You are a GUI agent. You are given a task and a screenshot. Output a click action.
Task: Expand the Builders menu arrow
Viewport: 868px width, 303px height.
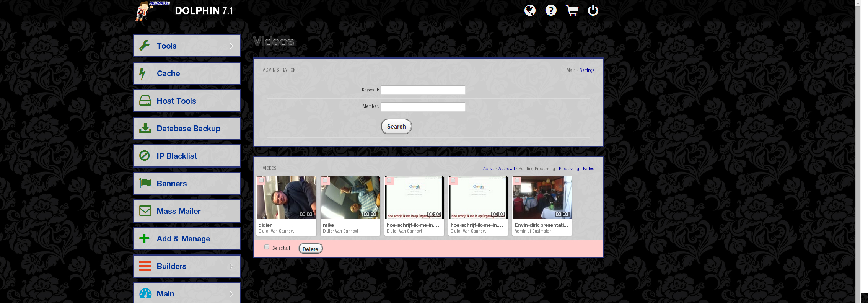click(231, 266)
